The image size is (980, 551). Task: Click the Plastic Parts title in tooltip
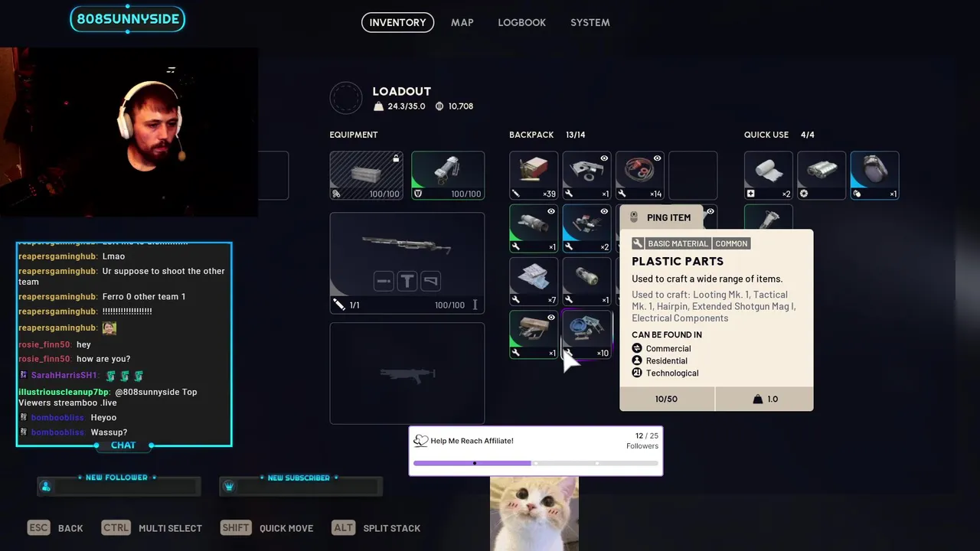pos(678,261)
